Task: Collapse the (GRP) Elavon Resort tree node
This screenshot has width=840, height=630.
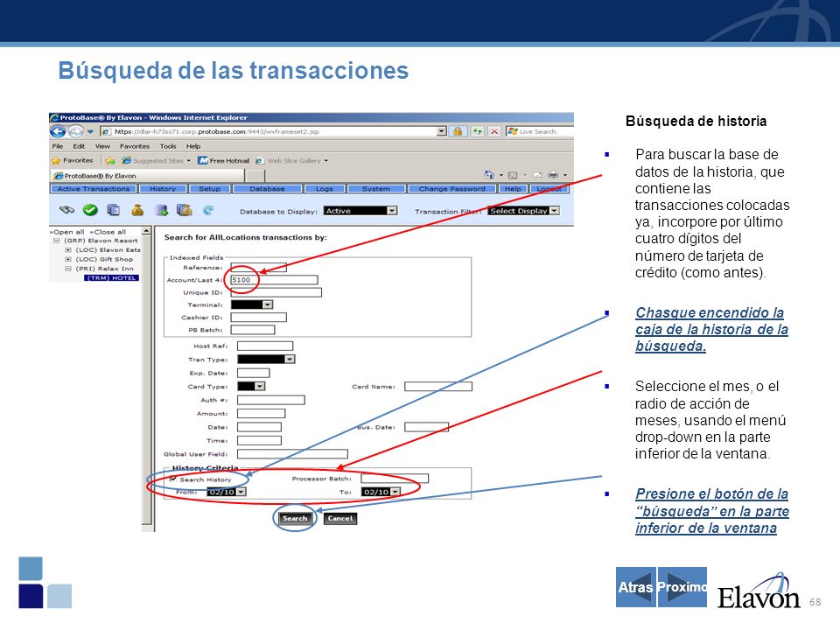Action: click(56, 241)
